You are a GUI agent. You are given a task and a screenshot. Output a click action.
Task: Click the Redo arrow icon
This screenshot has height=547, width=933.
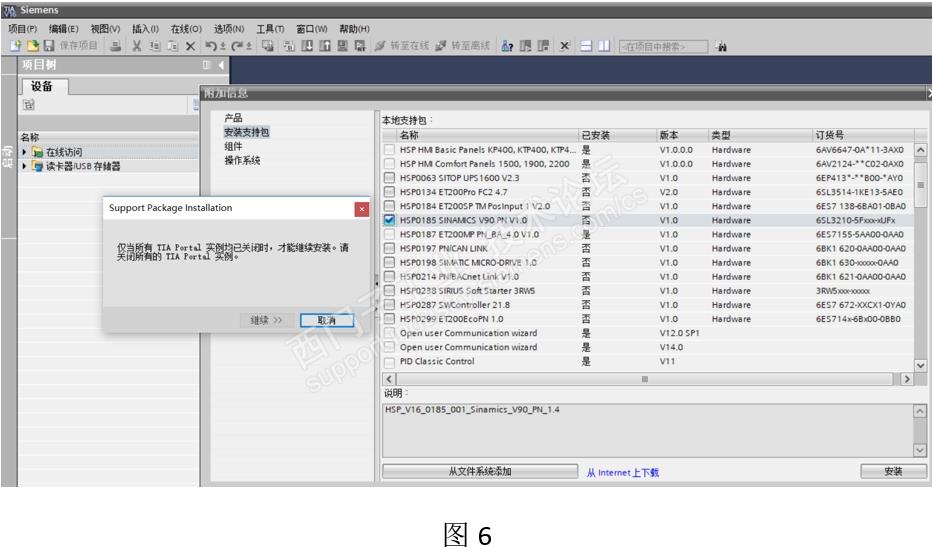(237, 46)
